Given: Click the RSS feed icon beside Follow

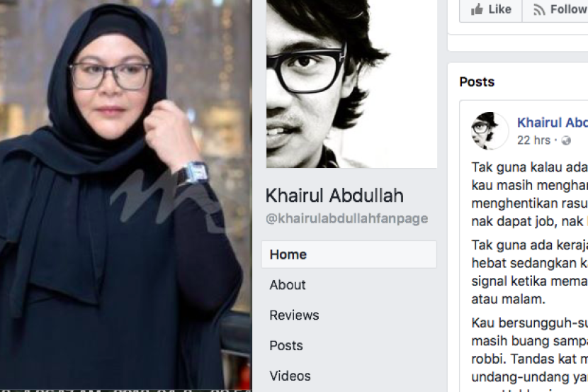Looking at the screenshot, I should (x=539, y=10).
